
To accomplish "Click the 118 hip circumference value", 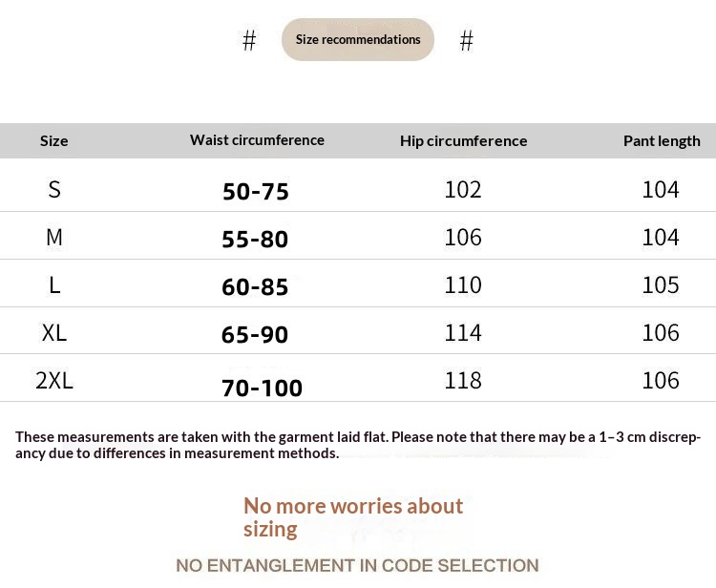I will [x=463, y=380].
